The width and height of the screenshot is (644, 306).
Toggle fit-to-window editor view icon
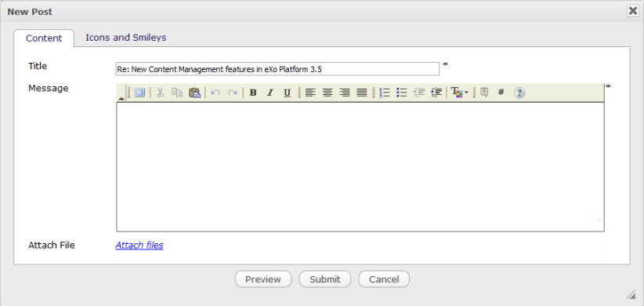pos(139,93)
